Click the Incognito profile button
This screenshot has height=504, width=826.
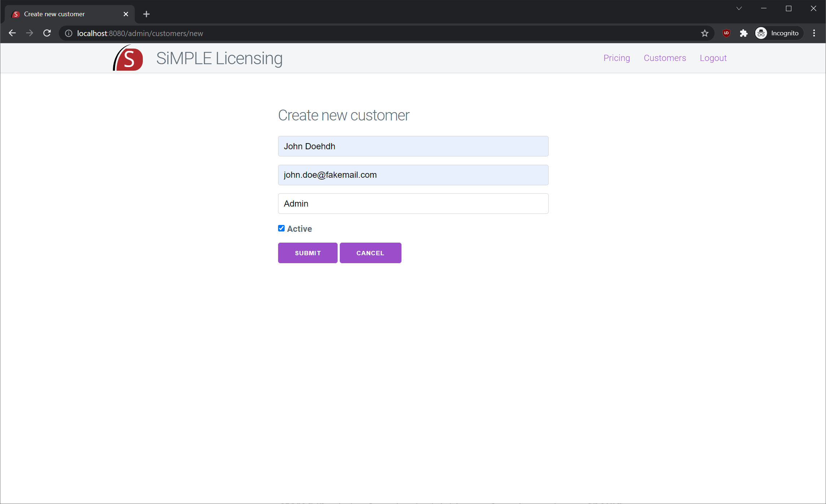[x=778, y=33]
